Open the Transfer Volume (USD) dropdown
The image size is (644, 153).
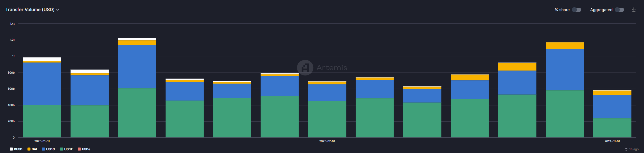point(32,9)
